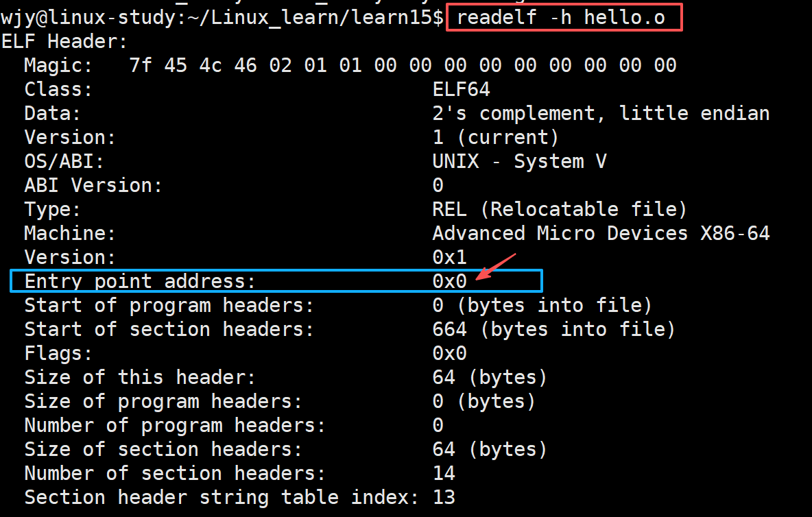Click the red arrow pointing at 0x0
Screen dimensions: 812x517
point(496,266)
